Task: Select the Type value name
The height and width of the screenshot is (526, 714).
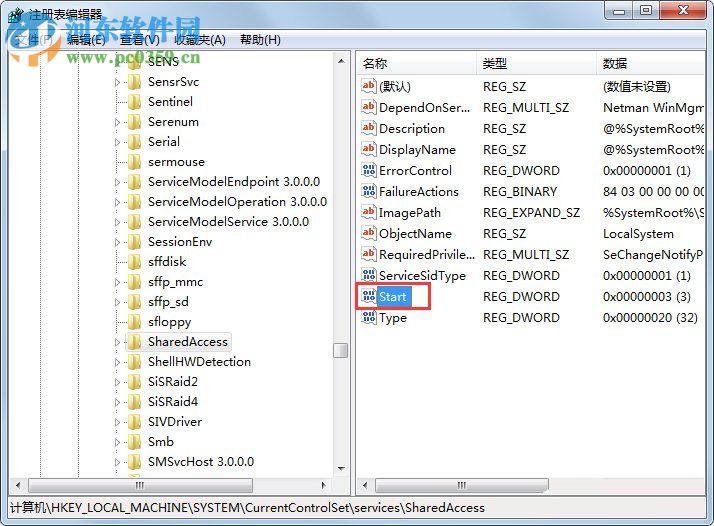Action: pyautogui.click(x=393, y=318)
